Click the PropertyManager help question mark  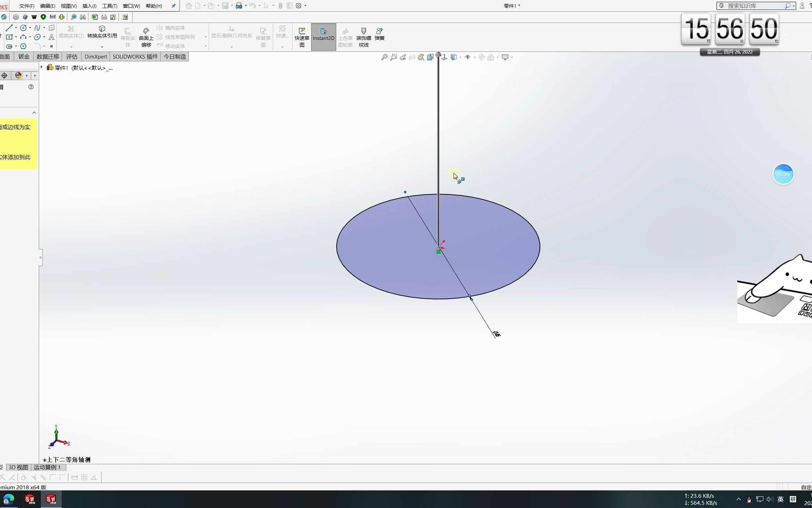[31, 87]
